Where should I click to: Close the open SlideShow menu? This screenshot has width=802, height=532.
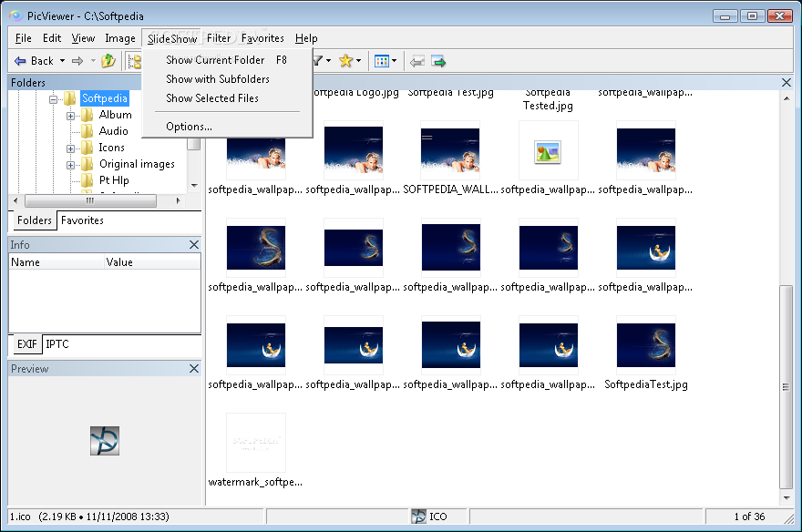tap(172, 39)
